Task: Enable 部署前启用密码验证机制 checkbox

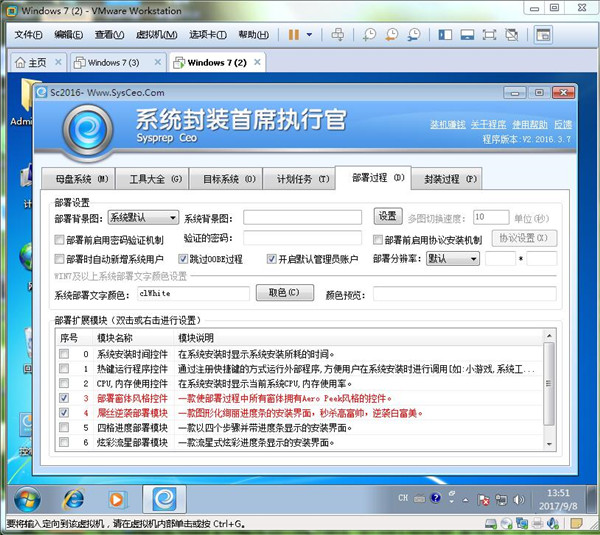Action: (x=59, y=240)
